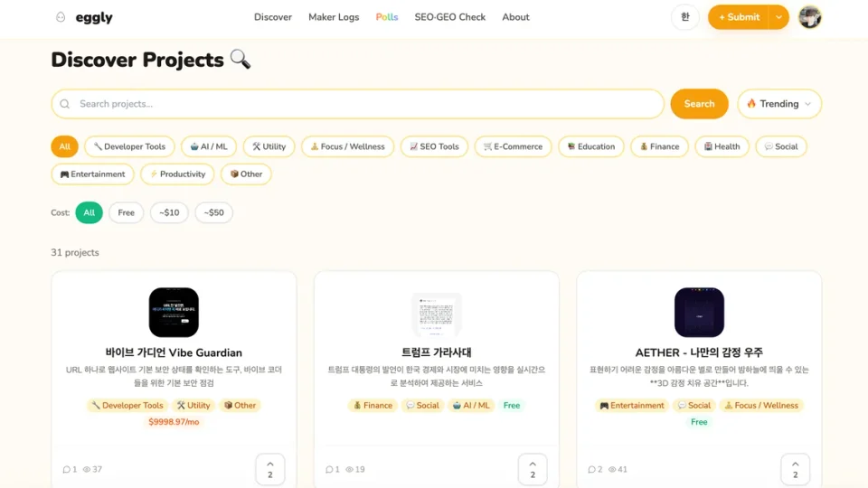Open the AETHER project thumbnail
The width and height of the screenshot is (868, 488).
[x=699, y=313]
